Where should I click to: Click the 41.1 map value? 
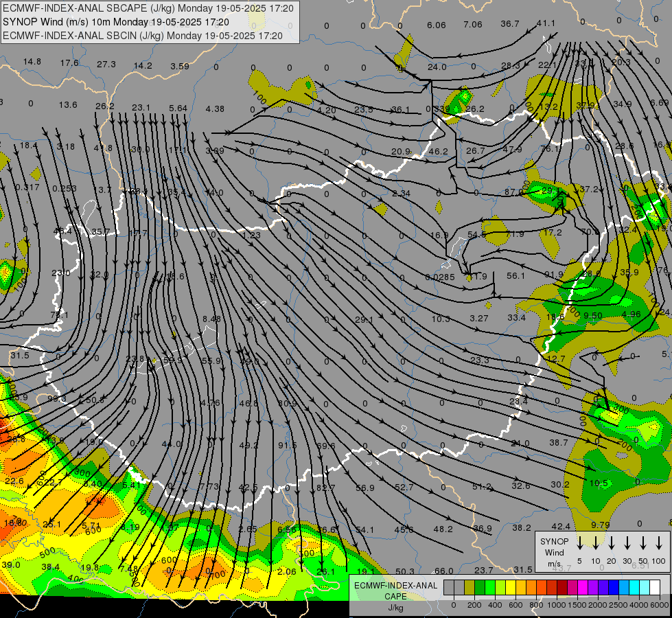[546, 23]
